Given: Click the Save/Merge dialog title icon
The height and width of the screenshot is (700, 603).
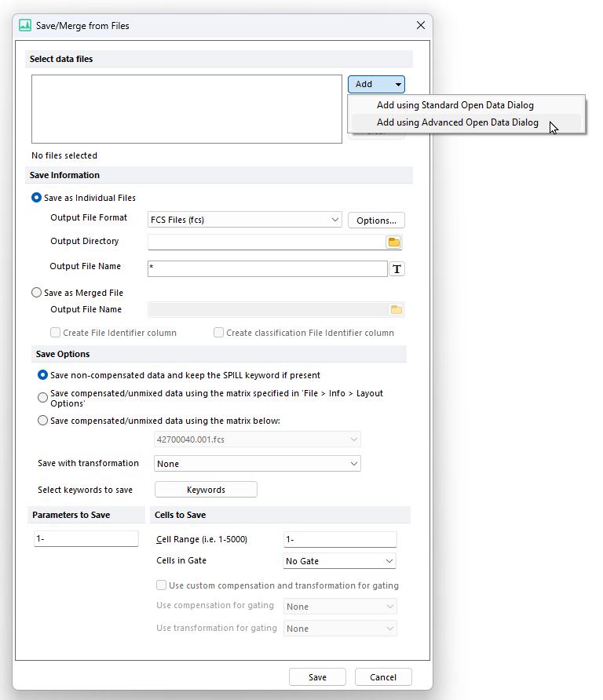Looking at the screenshot, I should point(25,25).
